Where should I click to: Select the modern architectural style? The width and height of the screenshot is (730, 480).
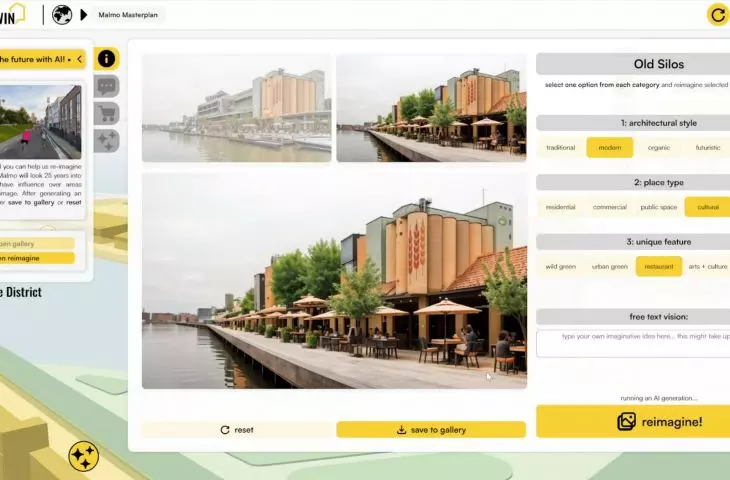tap(609, 148)
